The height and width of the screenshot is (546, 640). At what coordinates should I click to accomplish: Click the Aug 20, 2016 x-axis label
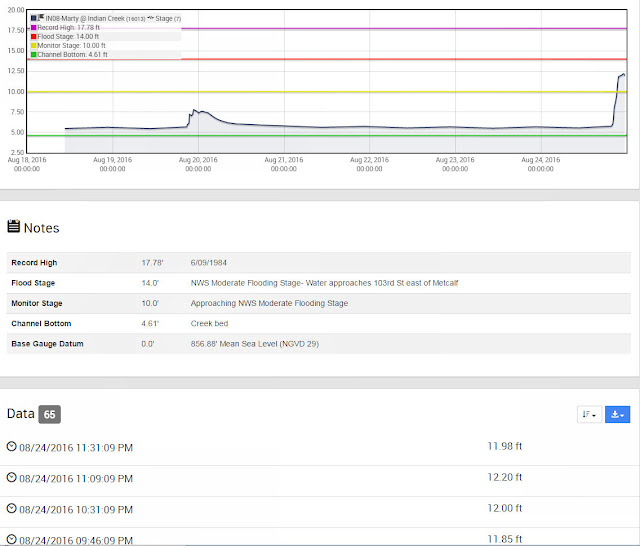tap(198, 164)
